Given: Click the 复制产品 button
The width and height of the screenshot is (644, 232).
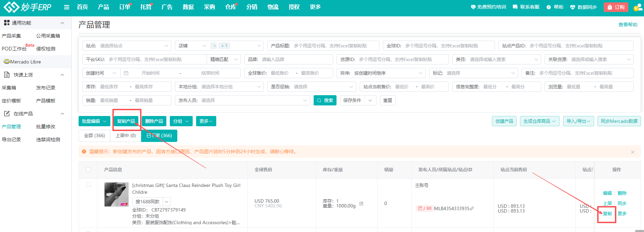Looking at the screenshot, I should pyautogui.click(x=126, y=121).
